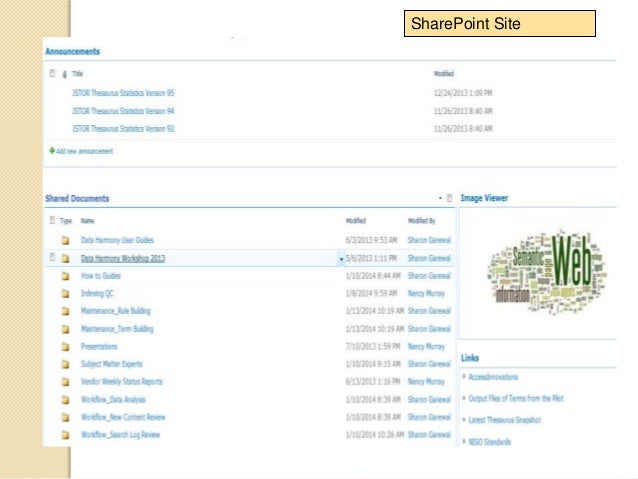Toggle select-all checkbox in Announcements header

click(x=52, y=73)
